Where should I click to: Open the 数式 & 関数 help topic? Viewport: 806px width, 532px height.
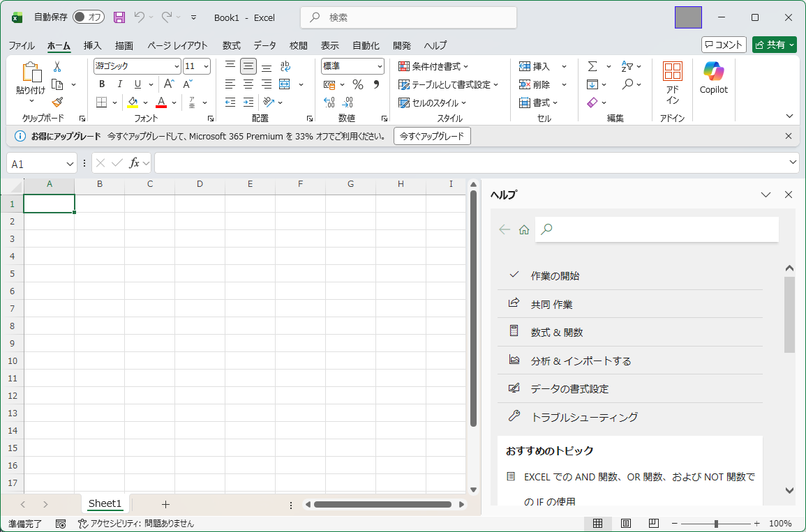[x=556, y=333]
